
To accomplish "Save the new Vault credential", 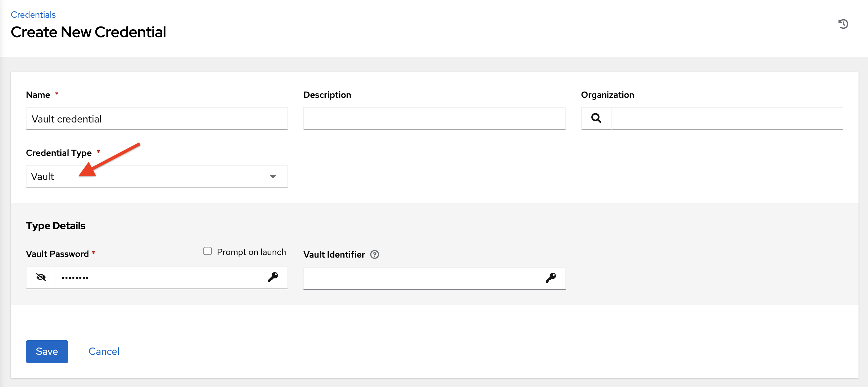I will (x=46, y=351).
